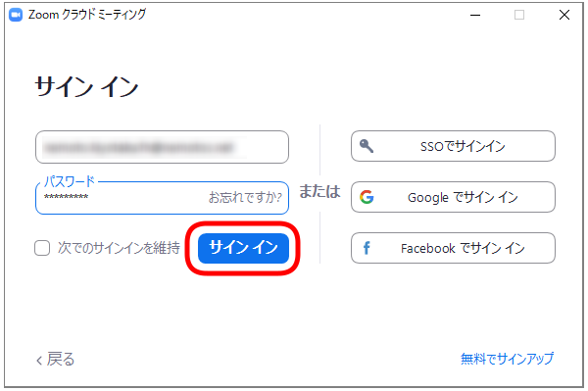This screenshot has width=588, height=391.
Task: Click the Google G logo icon
Action: [x=367, y=197]
